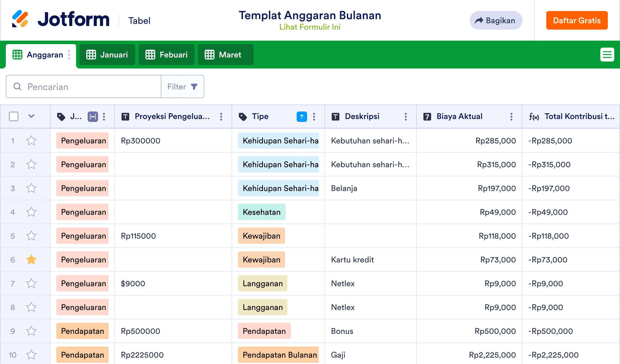This screenshot has width=620, height=364.
Task: Click the tag icon on Tipe column
Action: [243, 116]
